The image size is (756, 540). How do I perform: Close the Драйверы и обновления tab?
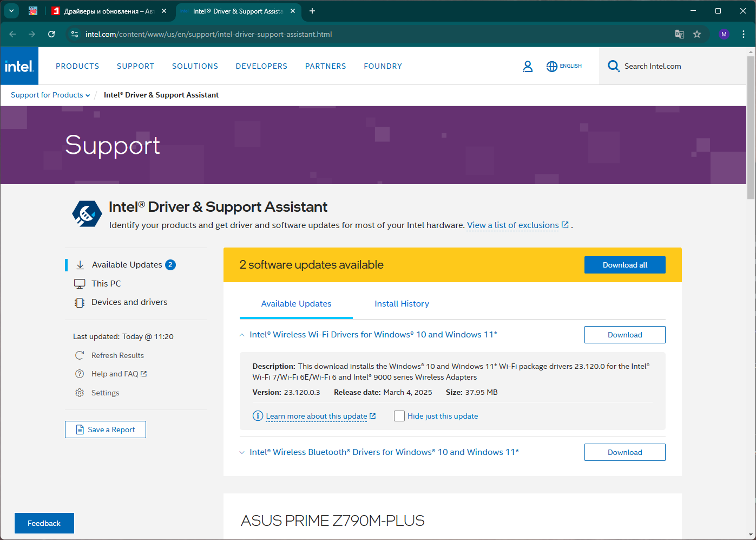[x=164, y=11]
